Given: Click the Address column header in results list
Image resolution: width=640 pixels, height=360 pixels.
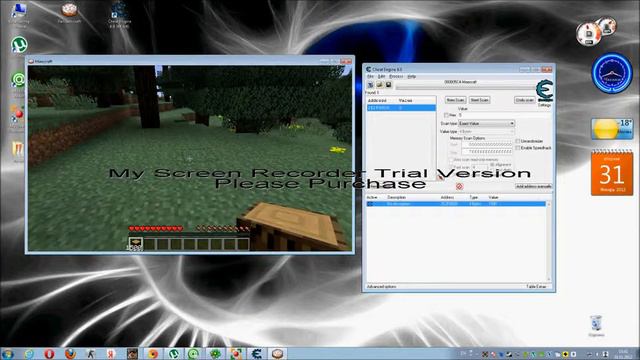Looking at the screenshot, I should click(x=377, y=100).
